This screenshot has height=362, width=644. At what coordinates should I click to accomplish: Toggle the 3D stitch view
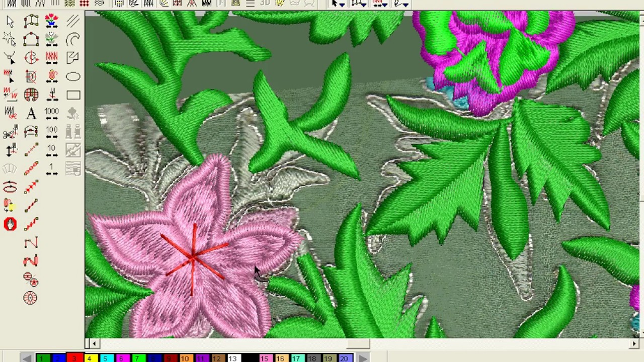265,4
